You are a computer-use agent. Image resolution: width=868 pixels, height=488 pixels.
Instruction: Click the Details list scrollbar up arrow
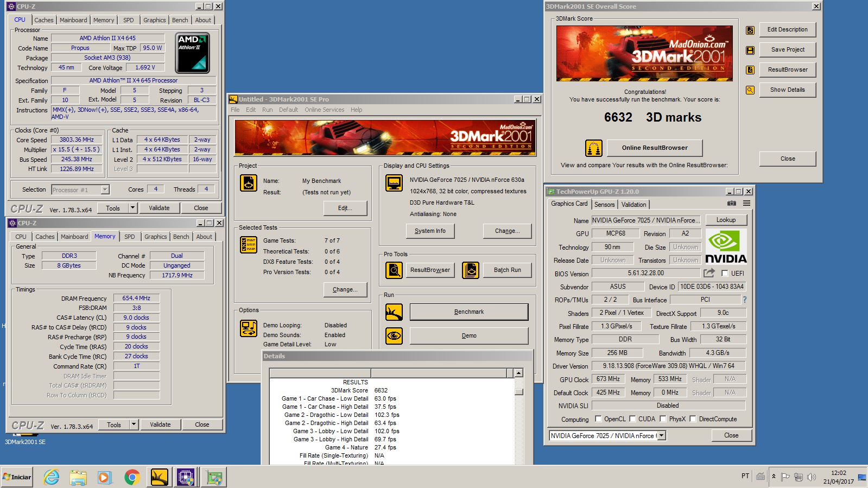coord(519,373)
